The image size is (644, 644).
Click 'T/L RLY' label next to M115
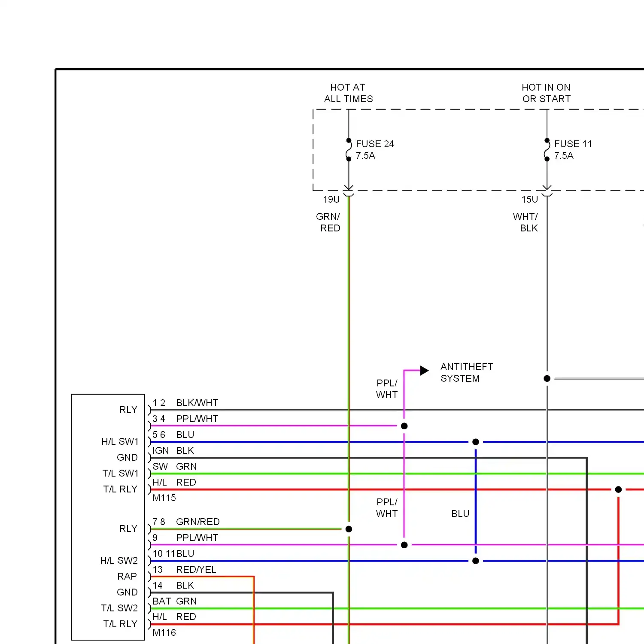(x=120, y=489)
